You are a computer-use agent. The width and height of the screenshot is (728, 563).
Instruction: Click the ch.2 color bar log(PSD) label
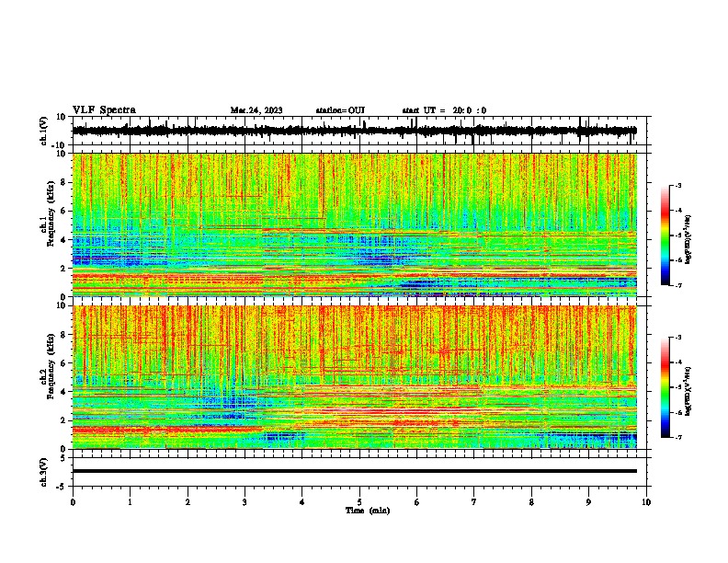click(688, 391)
